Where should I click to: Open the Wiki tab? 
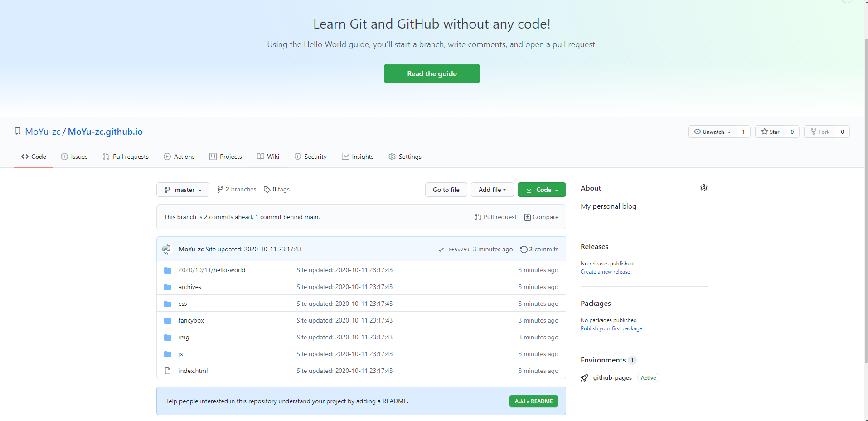[268, 157]
